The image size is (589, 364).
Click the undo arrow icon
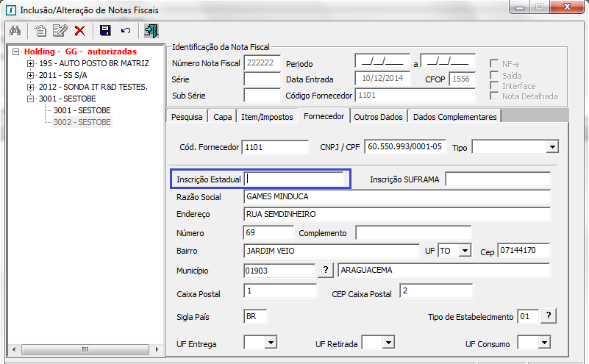pyautogui.click(x=125, y=31)
